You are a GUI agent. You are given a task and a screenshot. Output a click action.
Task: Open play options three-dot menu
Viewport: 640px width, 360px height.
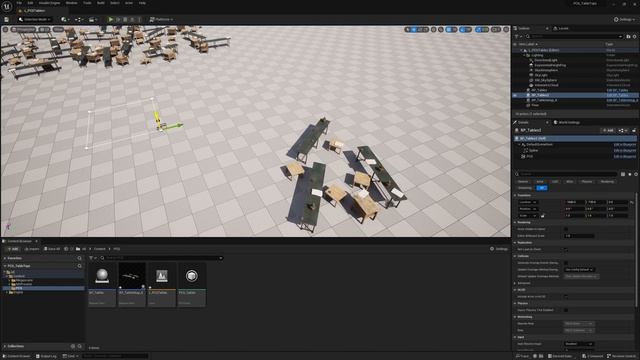point(140,19)
